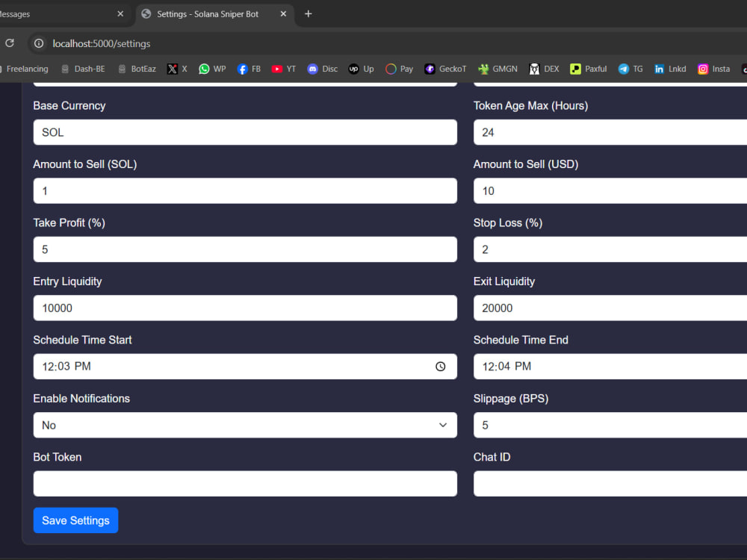Screen dimensions: 747x560
Task: Open the DEX bookmark
Action: pos(544,69)
